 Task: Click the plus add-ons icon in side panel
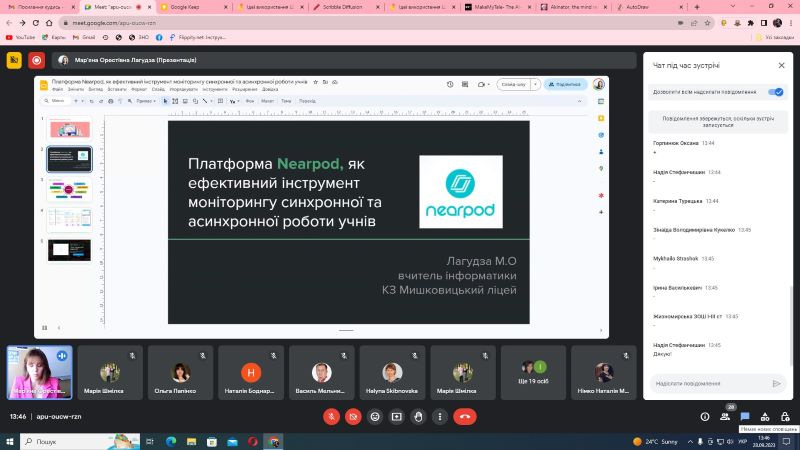601,212
